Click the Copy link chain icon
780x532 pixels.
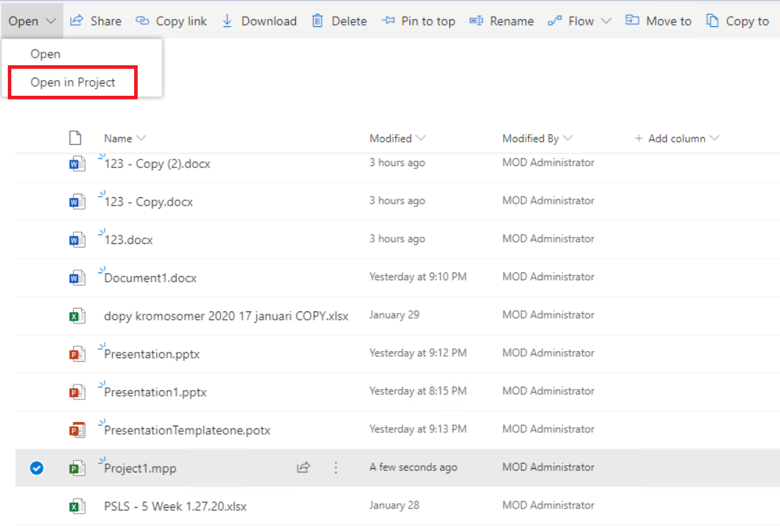[142, 21]
